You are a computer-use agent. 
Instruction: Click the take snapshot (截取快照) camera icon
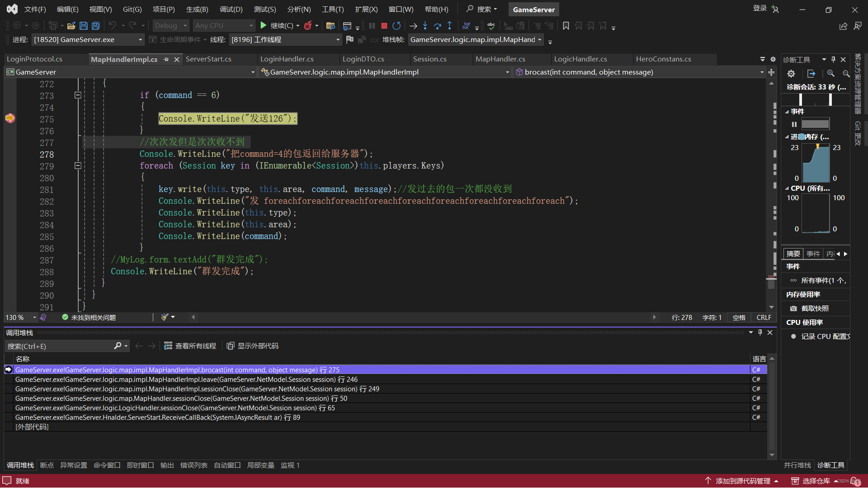(x=793, y=309)
